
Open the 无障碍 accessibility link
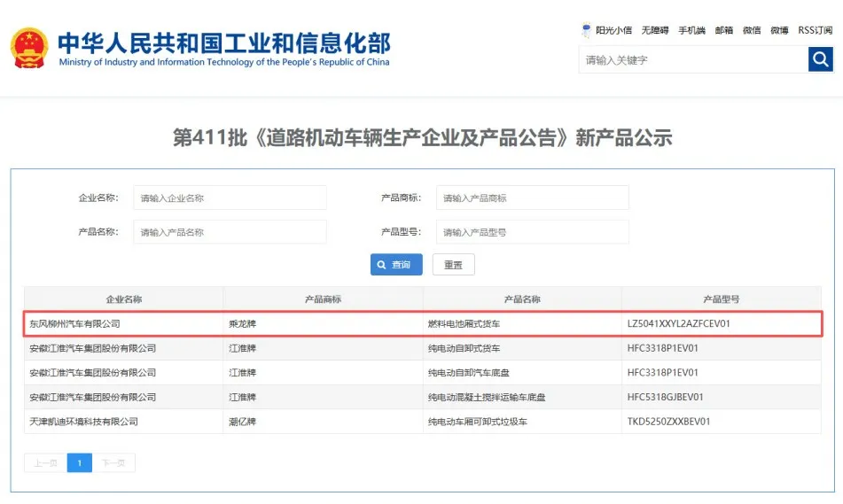click(655, 30)
